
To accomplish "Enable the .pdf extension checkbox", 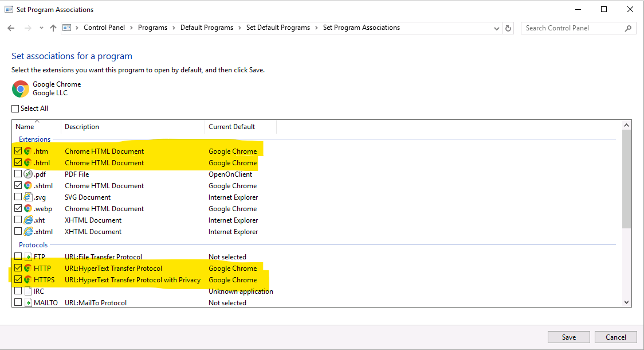I will 18,174.
